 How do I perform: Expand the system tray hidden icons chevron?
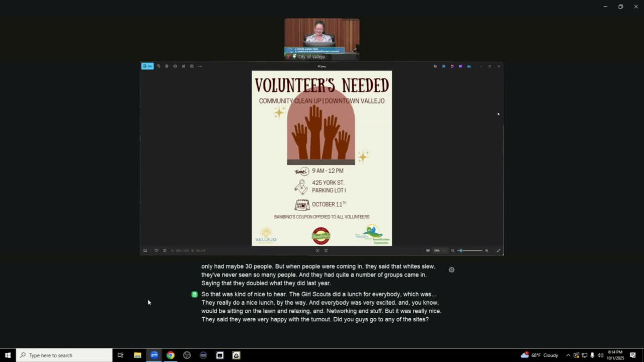[569, 355]
